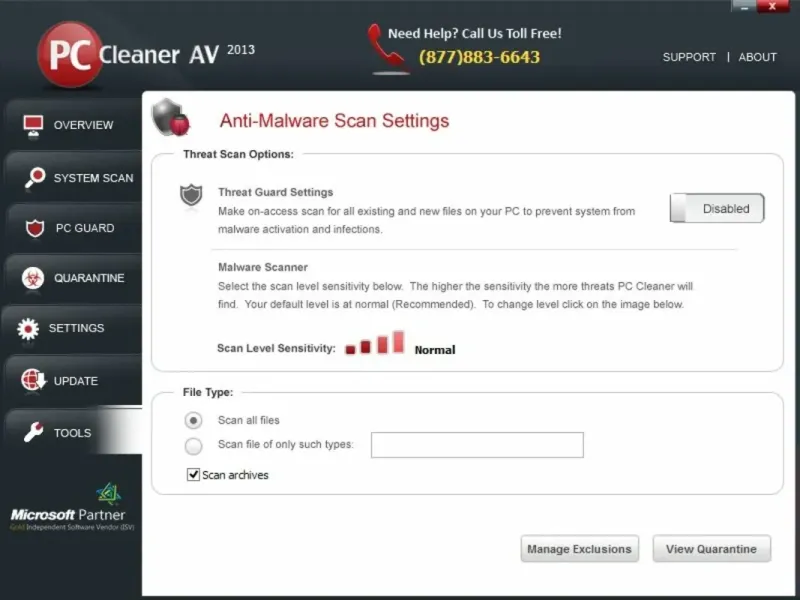This screenshot has width=800, height=600.
Task: Click the Anti-Malware Scan Settings heading
Action: click(x=335, y=121)
